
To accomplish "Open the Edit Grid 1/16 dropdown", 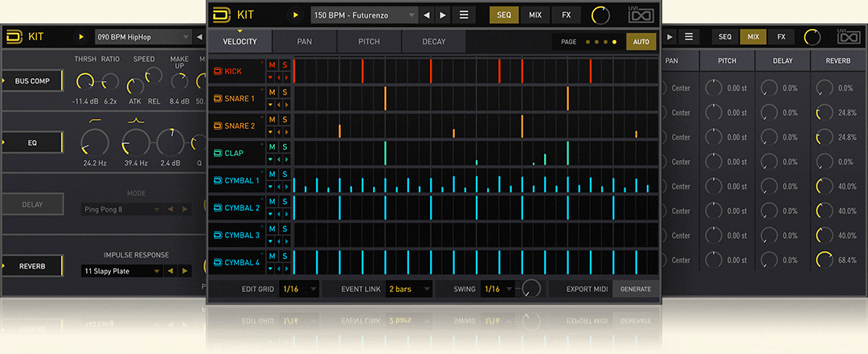I will tap(299, 289).
